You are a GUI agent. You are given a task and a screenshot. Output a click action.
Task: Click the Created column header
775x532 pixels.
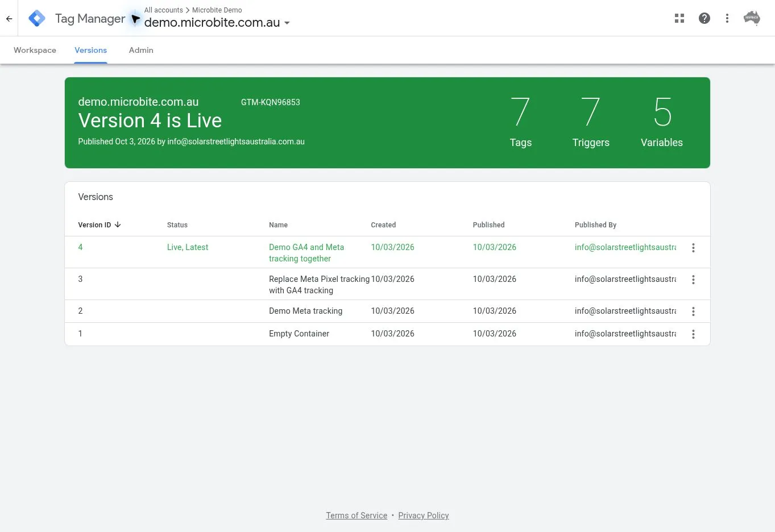[383, 225]
